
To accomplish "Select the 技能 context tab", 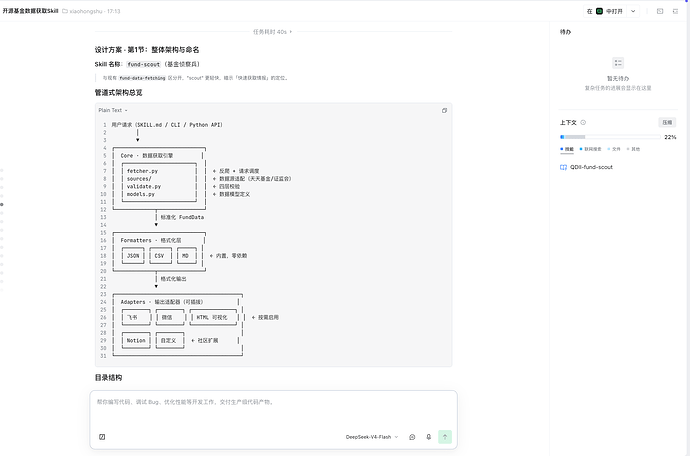I will [567, 149].
